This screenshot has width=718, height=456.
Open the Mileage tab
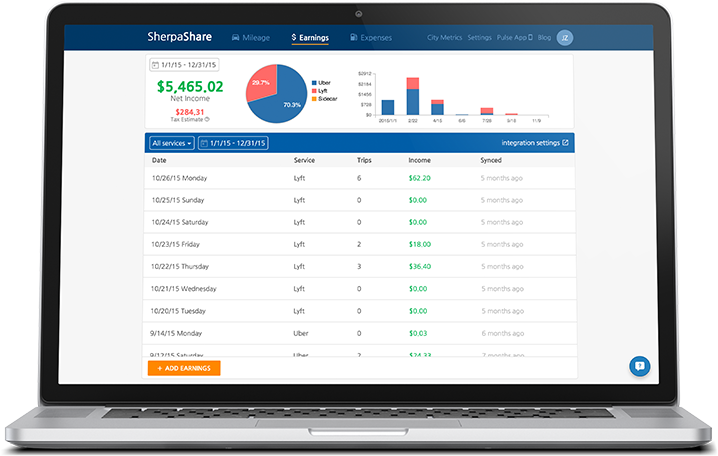pyautogui.click(x=250, y=38)
